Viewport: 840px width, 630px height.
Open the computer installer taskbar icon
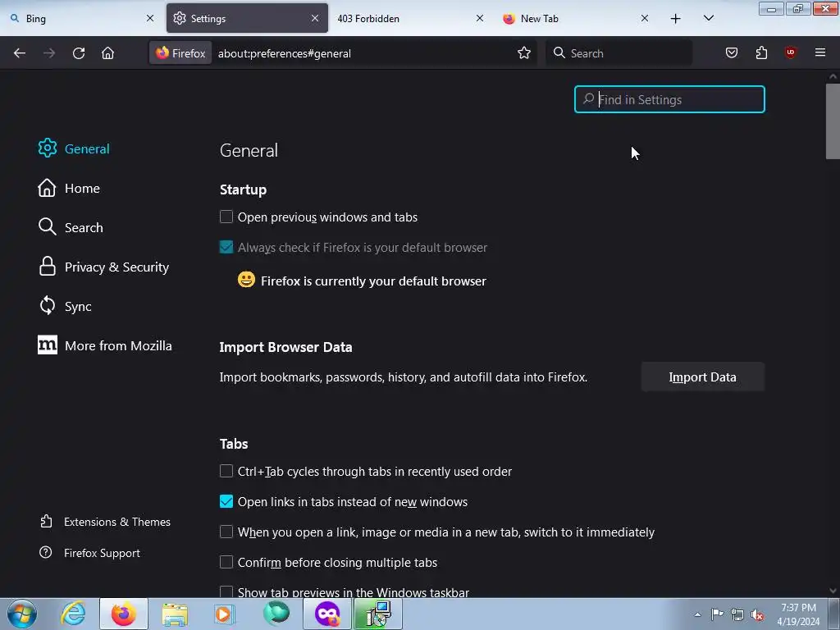[x=378, y=614]
